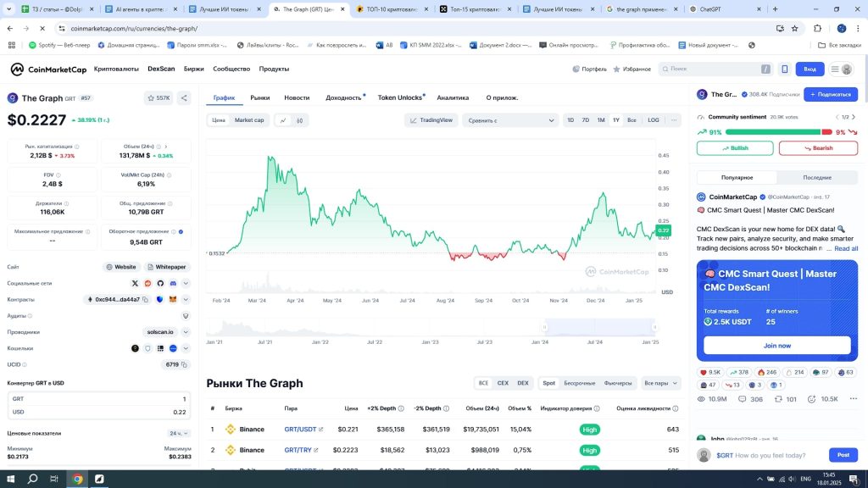
Task: Vote Bullish on community sentiment
Action: [735, 148]
